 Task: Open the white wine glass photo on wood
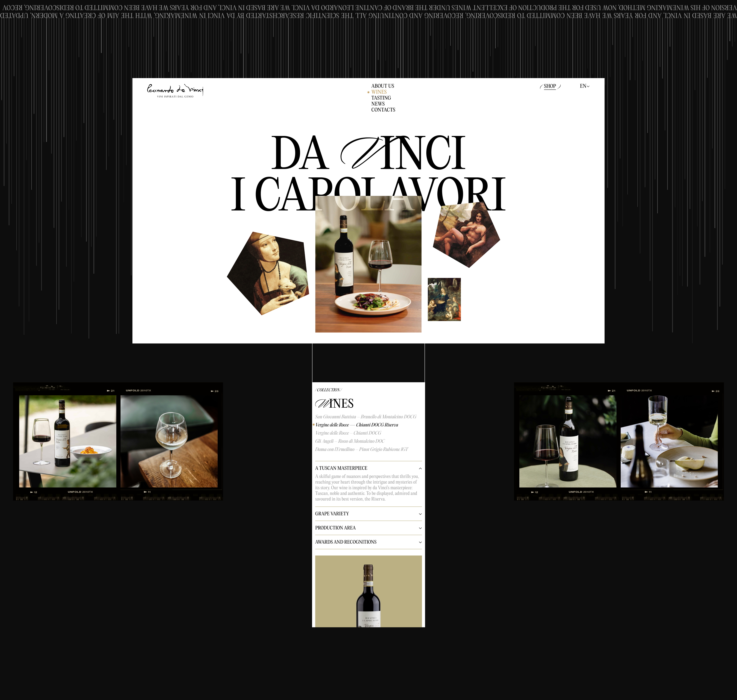(x=169, y=441)
